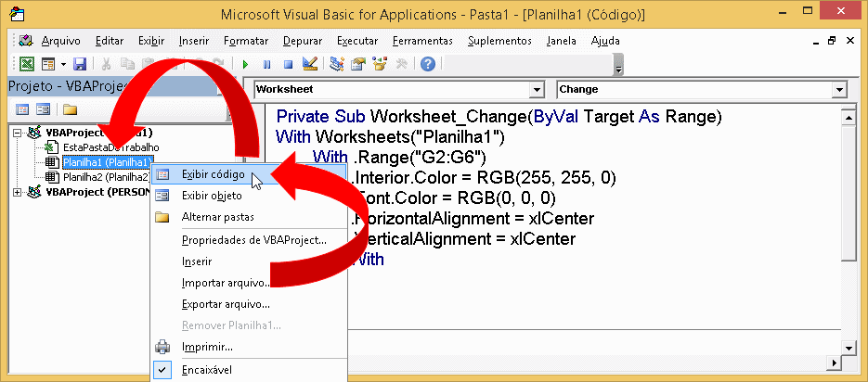868x382 pixels.
Task: Choose Imprimir in the context menu
Action: click(x=249, y=348)
